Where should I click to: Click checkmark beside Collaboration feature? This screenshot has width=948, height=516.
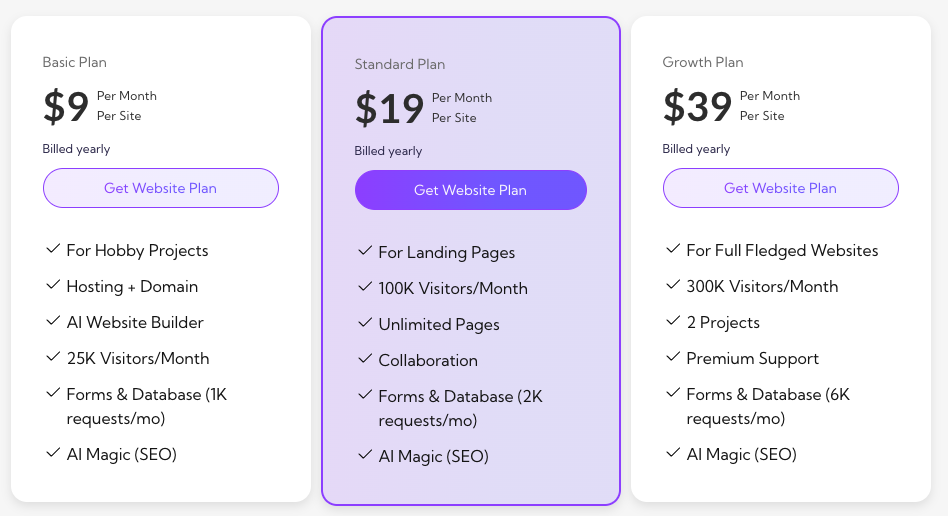(x=365, y=360)
